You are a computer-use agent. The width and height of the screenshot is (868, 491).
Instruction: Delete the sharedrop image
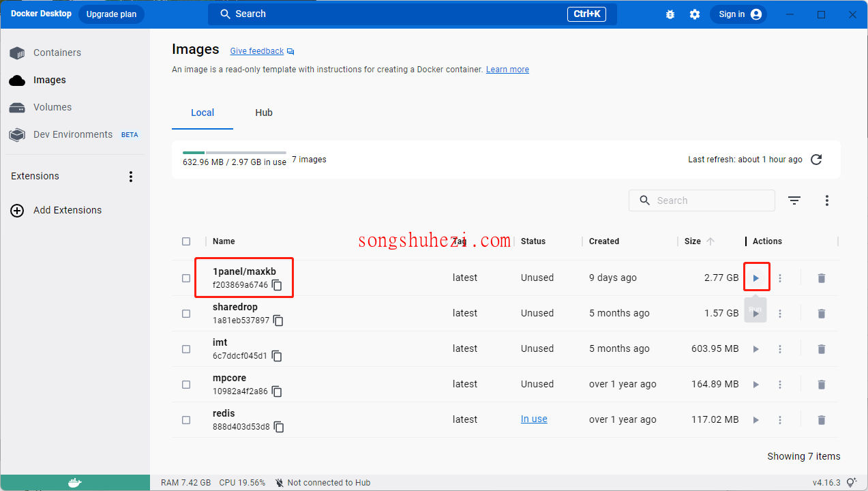(x=822, y=314)
